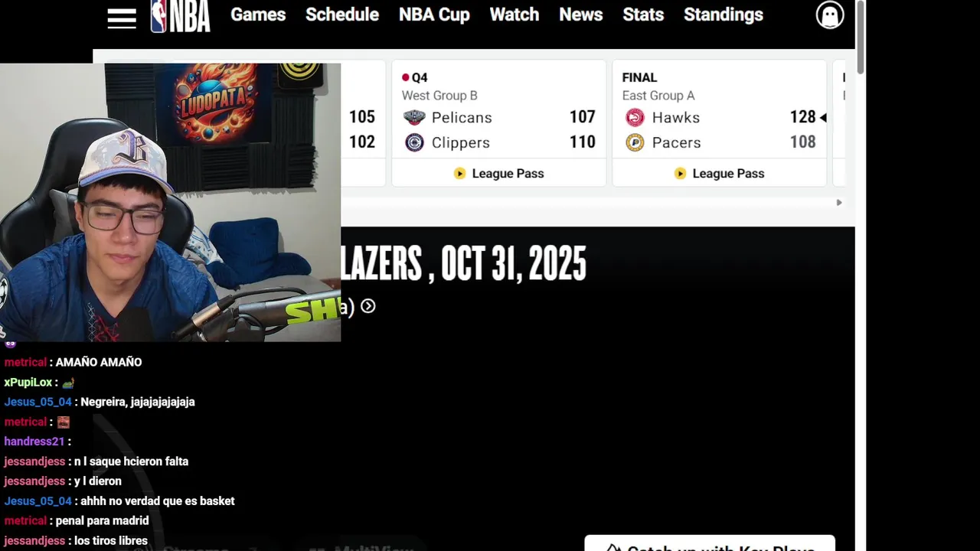Click chat message n l saque hcieron falta
The image size is (980, 551).
[x=132, y=461]
